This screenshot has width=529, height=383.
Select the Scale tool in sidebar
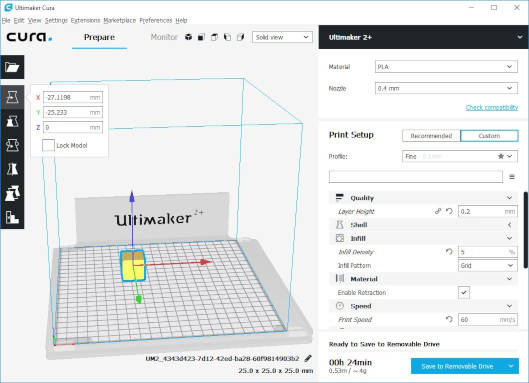(12, 121)
